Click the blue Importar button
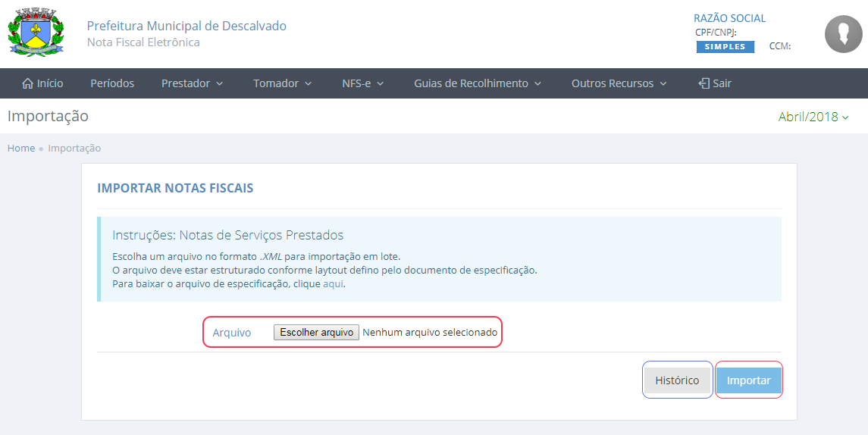868x435 pixels. click(x=748, y=380)
